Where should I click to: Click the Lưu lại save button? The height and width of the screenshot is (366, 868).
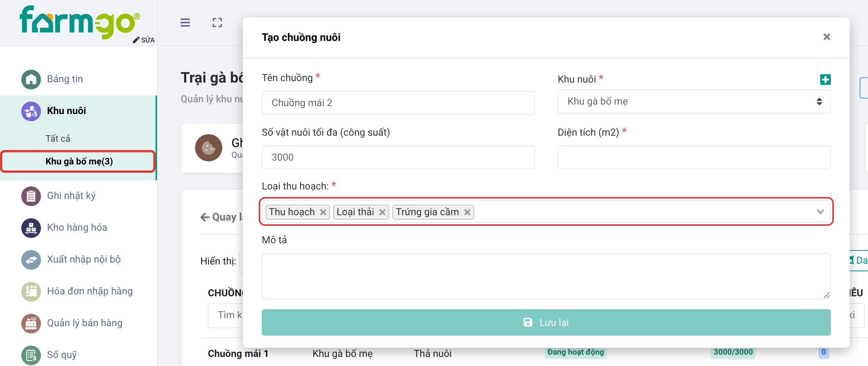[546, 322]
